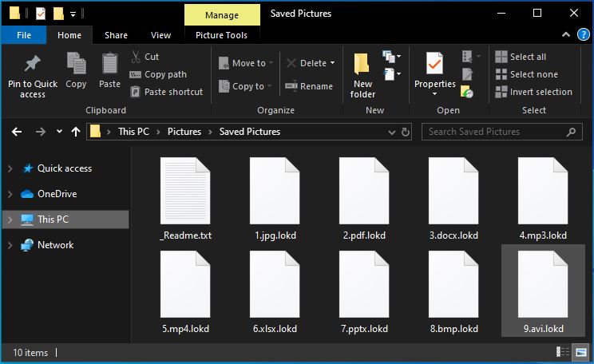This screenshot has width=594, height=364.
Task: Select the 4.mp3.lokd file
Action: pos(543,200)
